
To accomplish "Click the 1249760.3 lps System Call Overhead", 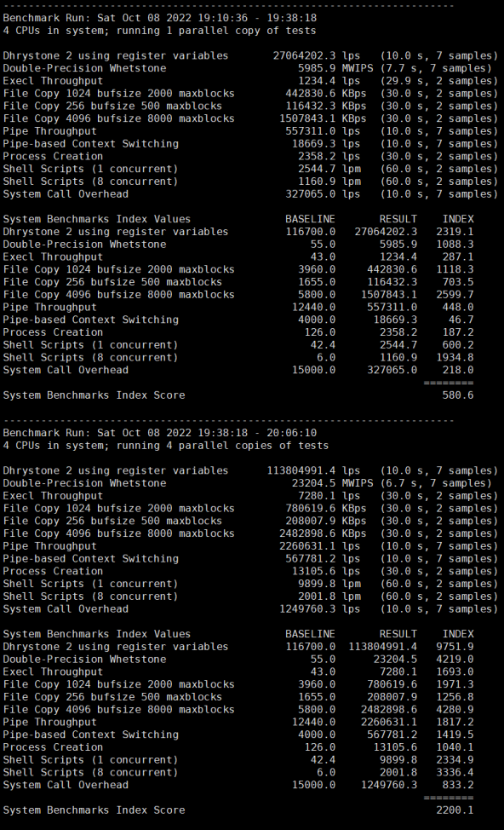I will 319,608.
